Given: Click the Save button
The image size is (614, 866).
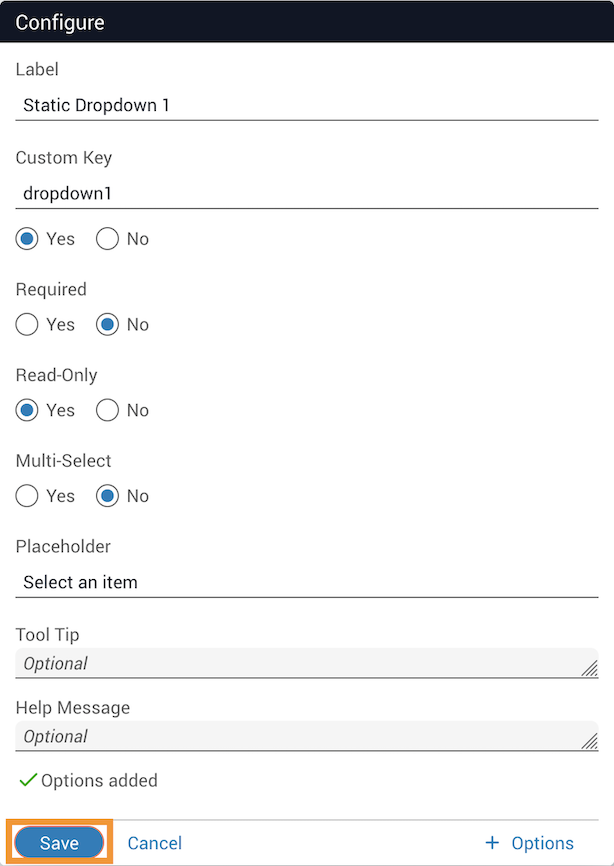Looking at the screenshot, I should tap(59, 843).
